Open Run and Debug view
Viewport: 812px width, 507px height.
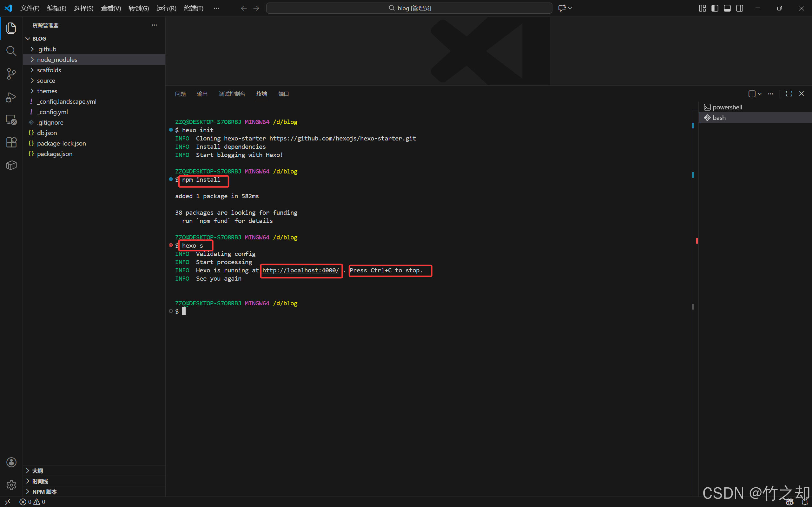[x=11, y=97]
